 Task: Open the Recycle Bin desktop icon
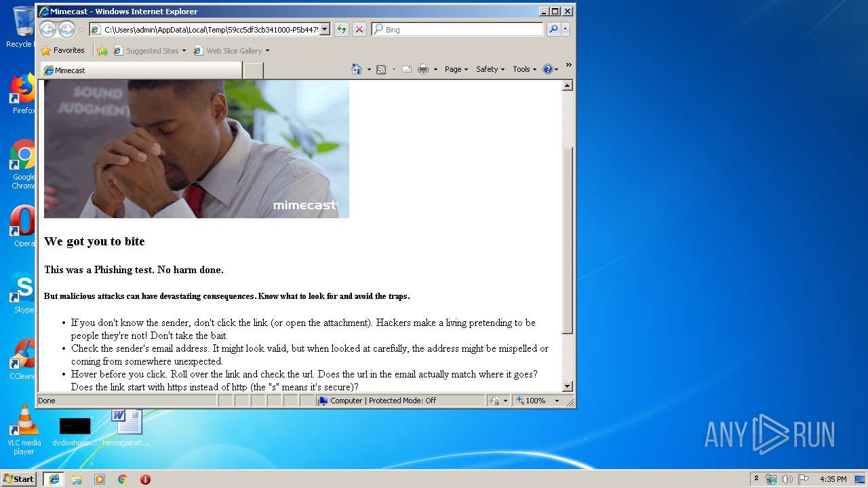pyautogui.click(x=23, y=27)
